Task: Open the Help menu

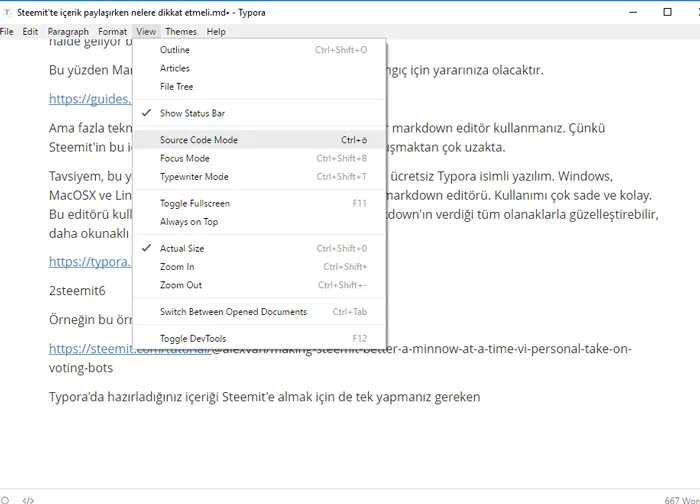Action: coord(216,32)
